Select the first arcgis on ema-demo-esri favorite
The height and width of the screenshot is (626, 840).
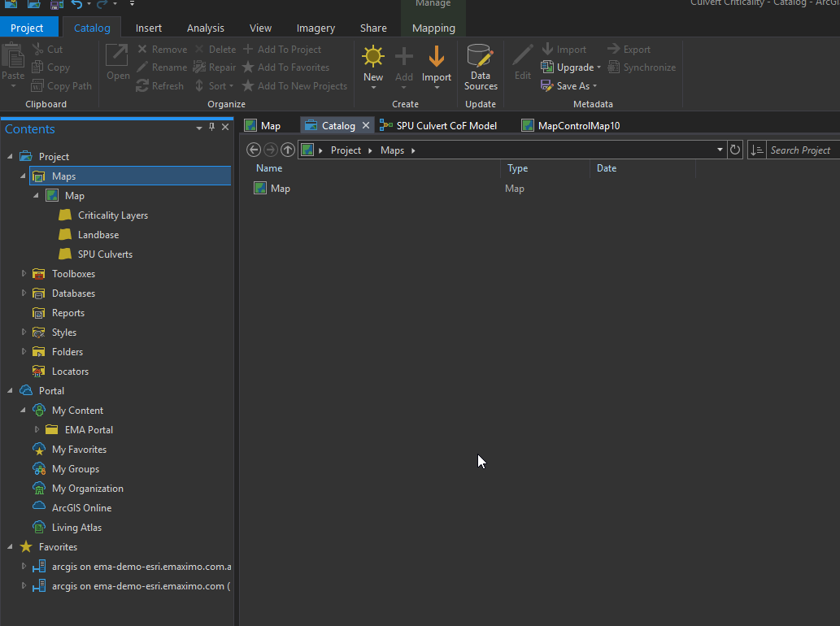141,567
